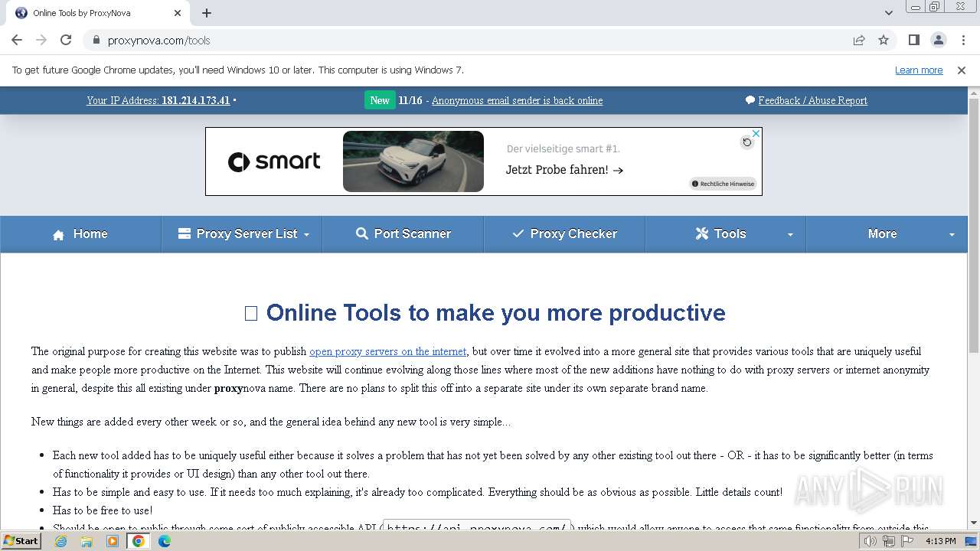The image size is (980, 551).
Task: Click the ad reload circular arrow icon
Action: [747, 142]
